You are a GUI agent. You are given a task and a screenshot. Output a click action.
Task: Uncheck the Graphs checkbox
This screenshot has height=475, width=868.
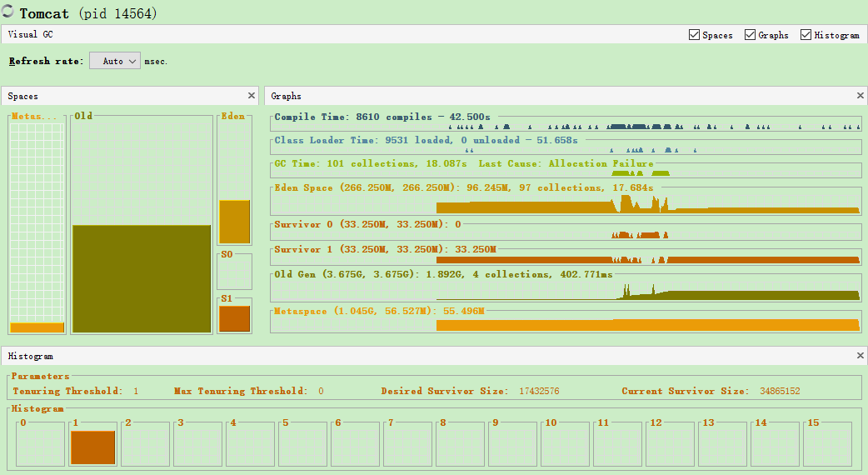750,35
